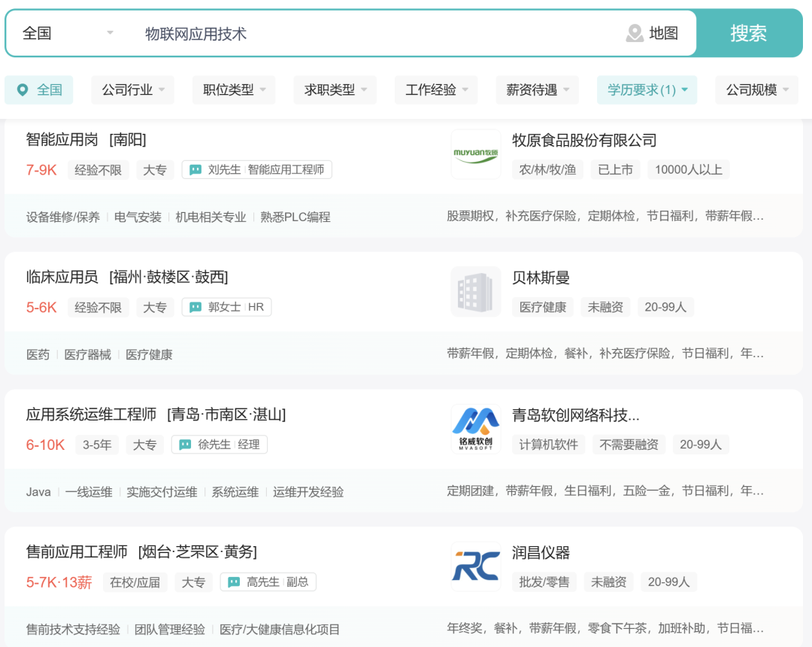Click the 运维开发经验 skill keyword
This screenshot has height=647, width=812.
pyautogui.click(x=308, y=491)
